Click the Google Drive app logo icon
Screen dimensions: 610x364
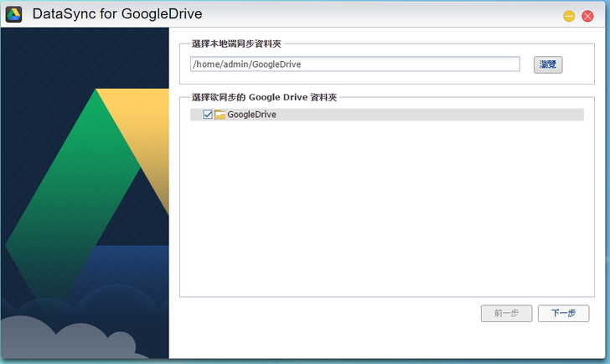(13, 14)
